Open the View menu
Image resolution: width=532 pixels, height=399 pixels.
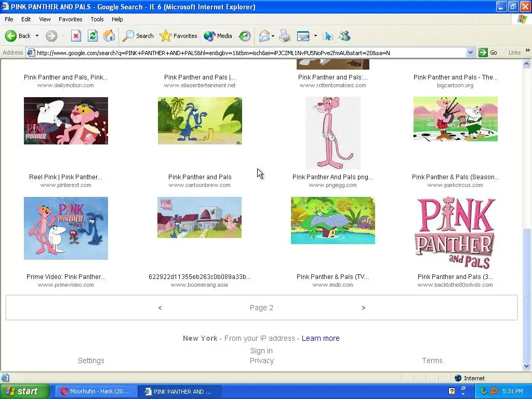click(x=45, y=19)
